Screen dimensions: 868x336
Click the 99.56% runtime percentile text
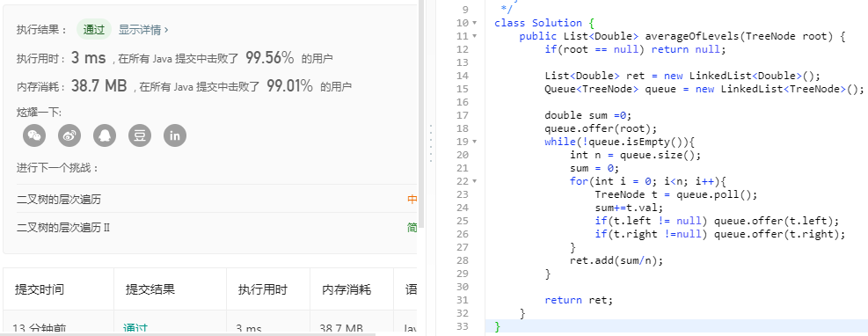pyautogui.click(x=270, y=57)
